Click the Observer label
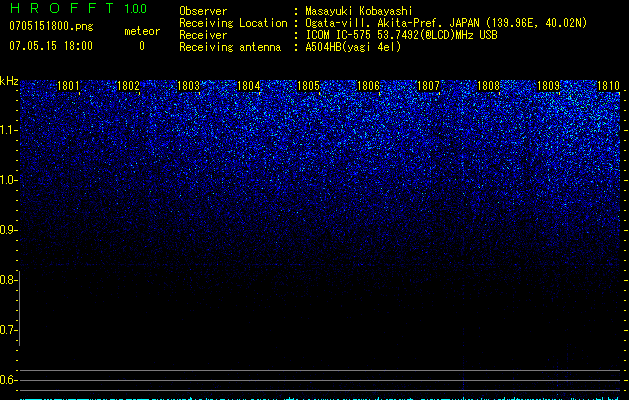This screenshot has height=400, width=629. (203, 11)
